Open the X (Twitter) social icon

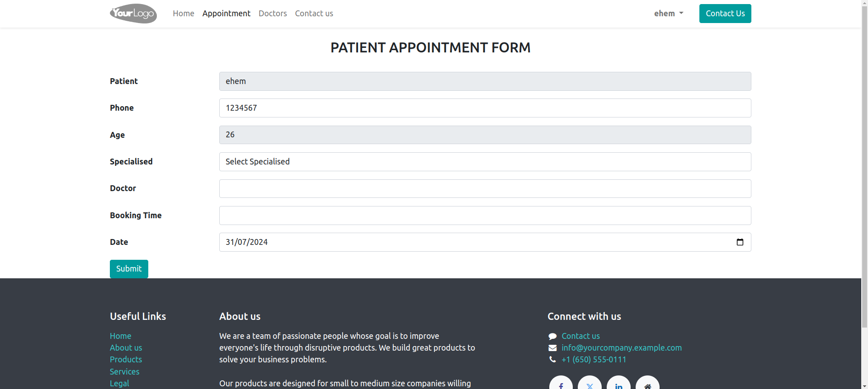pos(590,384)
